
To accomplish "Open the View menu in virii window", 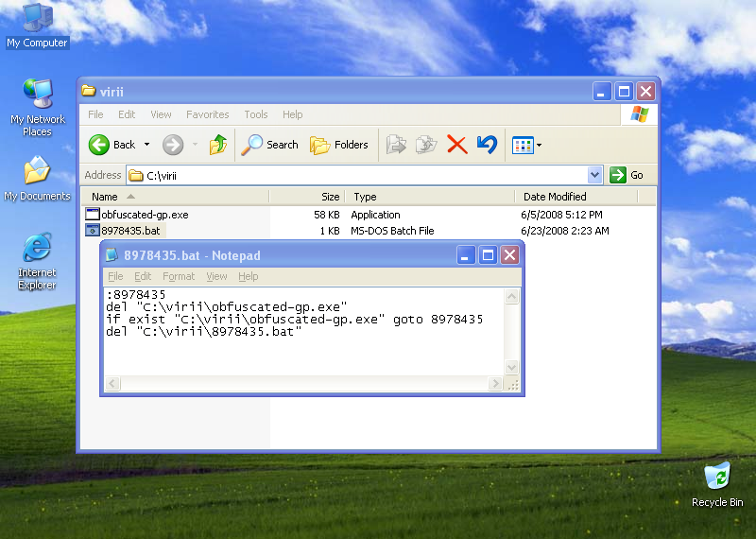I will [x=161, y=114].
